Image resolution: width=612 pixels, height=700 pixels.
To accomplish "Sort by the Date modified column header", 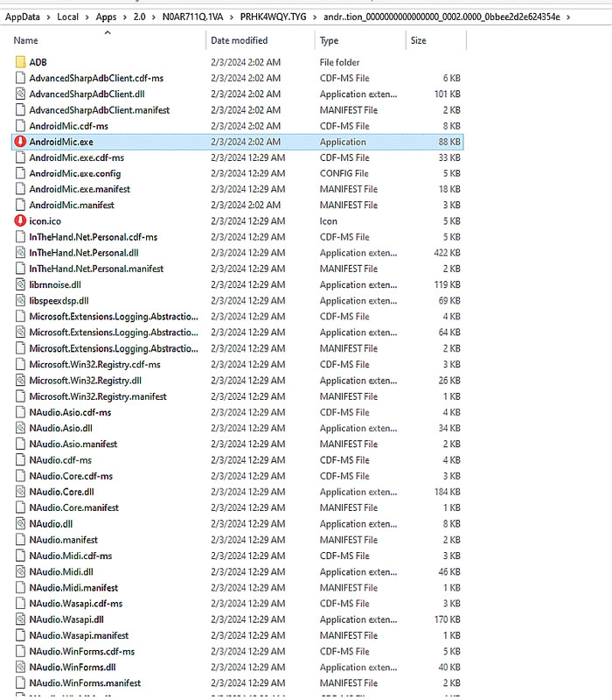I will coord(239,40).
